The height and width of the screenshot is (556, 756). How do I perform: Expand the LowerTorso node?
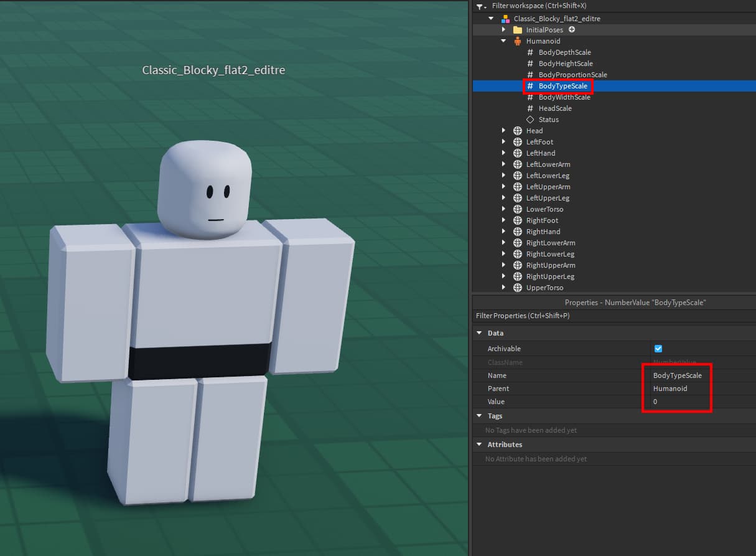click(x=504, y=209)
